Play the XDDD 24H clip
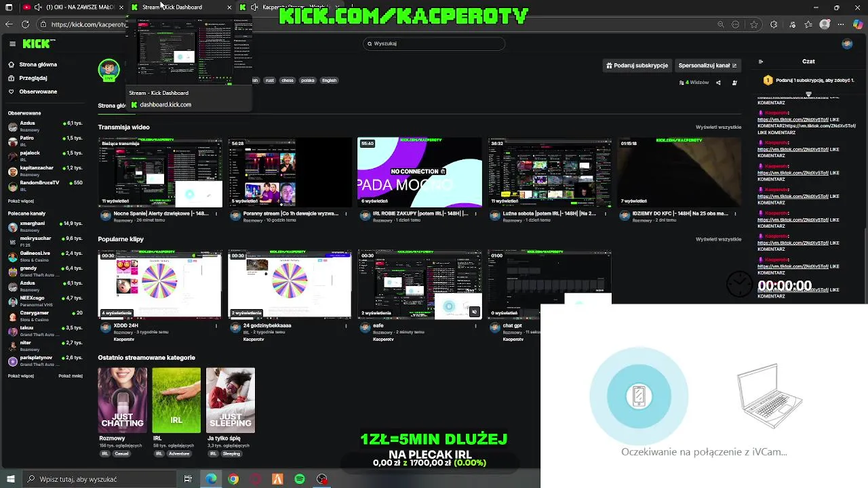 tap(160, 284)
